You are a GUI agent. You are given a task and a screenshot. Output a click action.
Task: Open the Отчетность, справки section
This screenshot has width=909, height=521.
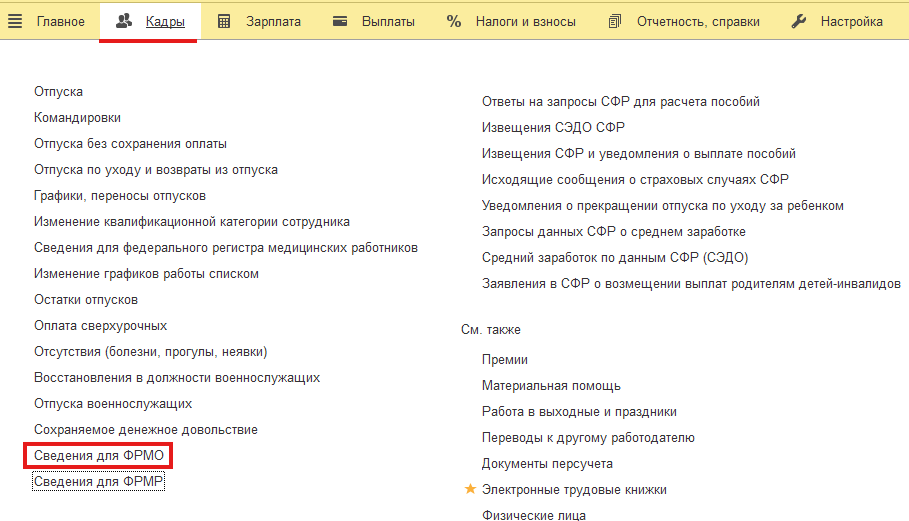pyautogui.click(x=698, y=21)
